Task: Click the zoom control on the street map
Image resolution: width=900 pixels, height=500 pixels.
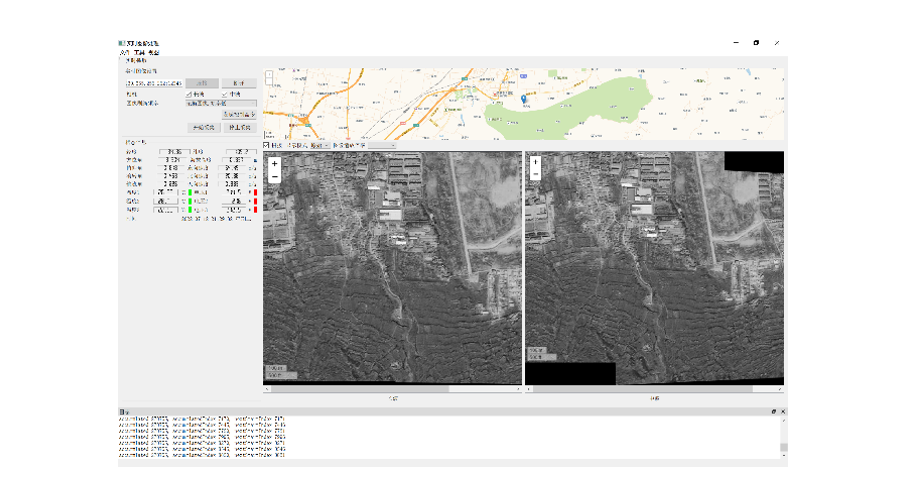Action: [270, 75]
